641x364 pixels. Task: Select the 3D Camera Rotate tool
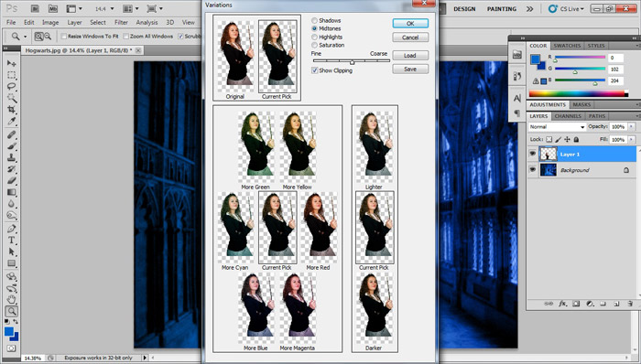[11, 288]
